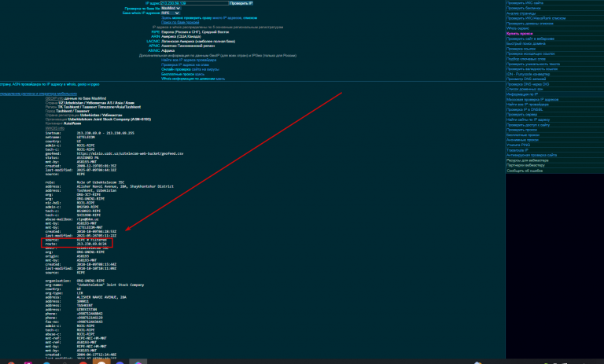Open Whois сервис in sidebar
The image size is (604, 364).
pos(517,28)
